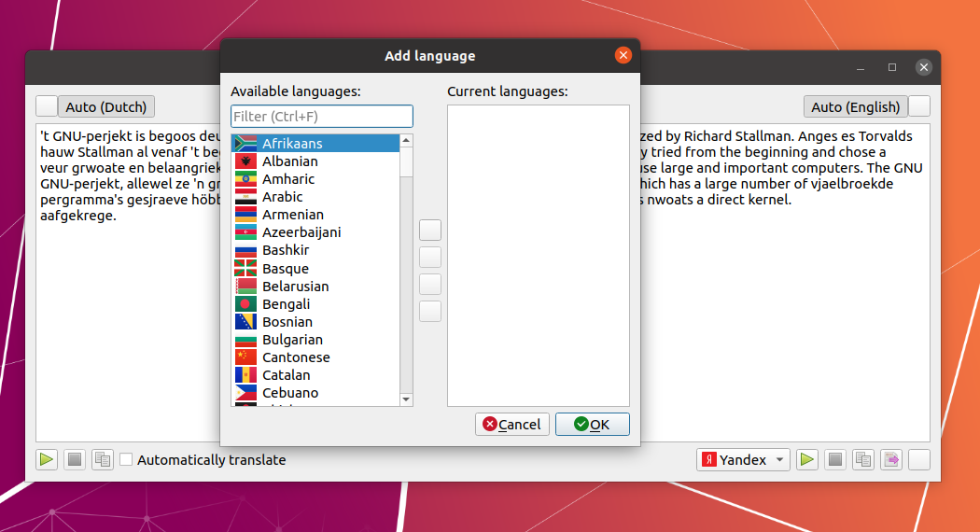Cancel the Add language dialog
This screenshot has width=980, height=532.
pos(511,424)
